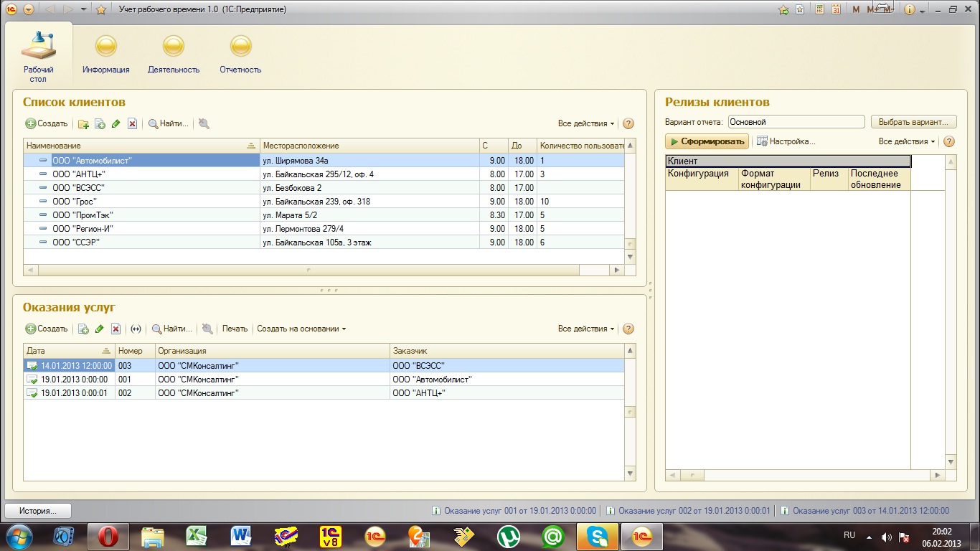Click Печать in Оказания услуг toolbar

(x=235, y=329)
